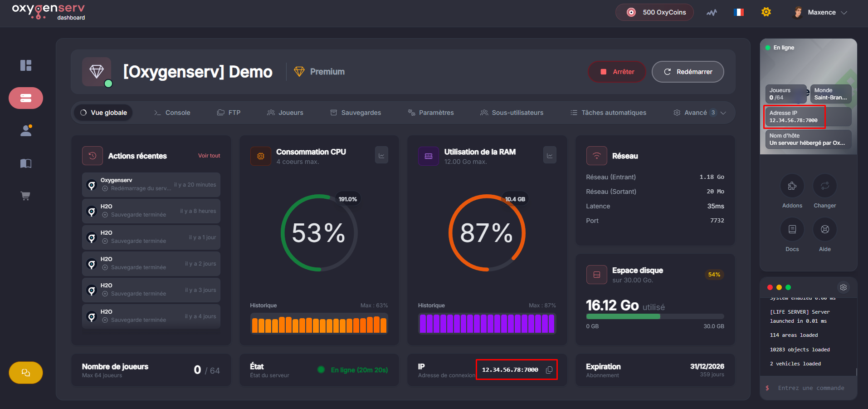Click the Voir tout link
Viewport: 868px width, 409px height.
point(209,156)
